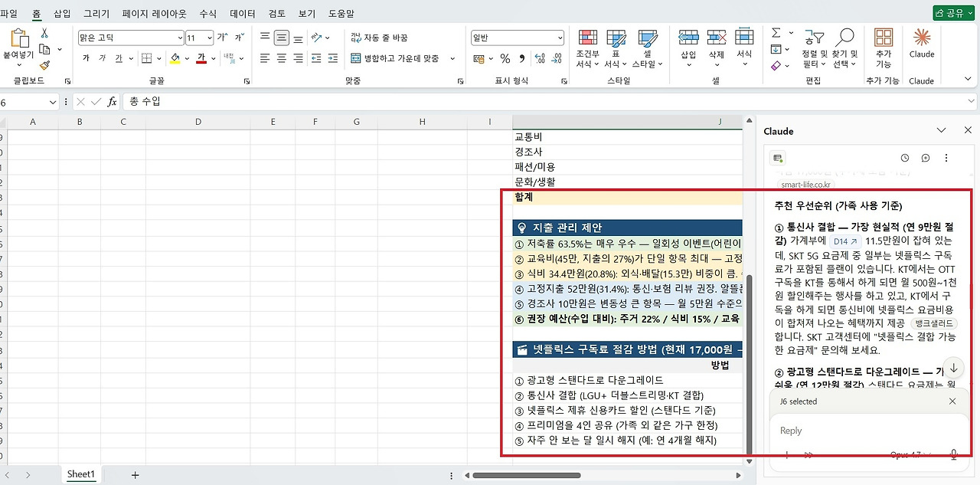Increase indent in alignment group
The width and height of the screenshot is (980, 485).
[333, 58]
